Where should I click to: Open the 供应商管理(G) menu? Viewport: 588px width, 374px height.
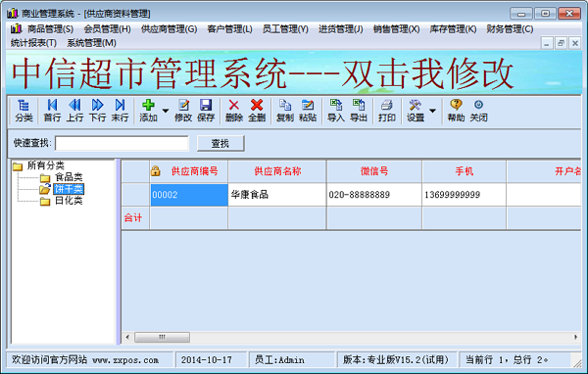(169, 28)
